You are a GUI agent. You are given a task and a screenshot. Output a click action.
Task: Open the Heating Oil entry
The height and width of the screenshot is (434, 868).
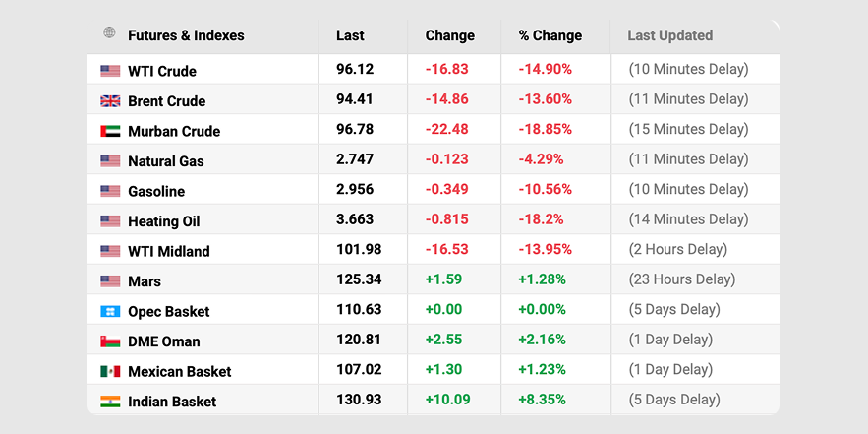(x=163, y=221)
